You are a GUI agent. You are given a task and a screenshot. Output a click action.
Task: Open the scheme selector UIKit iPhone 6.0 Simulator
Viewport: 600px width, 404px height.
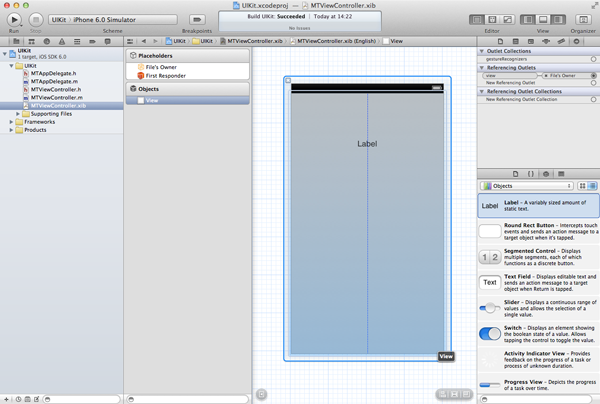pyautogui.click(x=112, y=20)
